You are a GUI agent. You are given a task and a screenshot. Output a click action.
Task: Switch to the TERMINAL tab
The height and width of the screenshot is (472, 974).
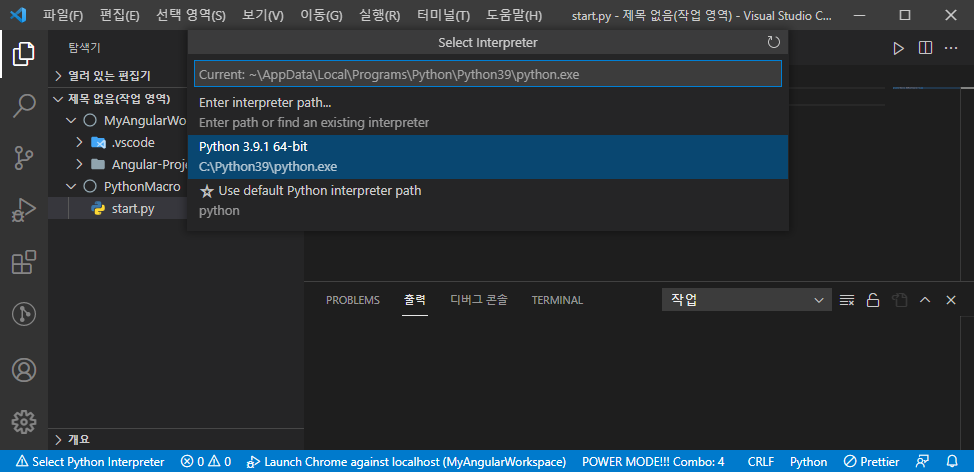[557, 301]
